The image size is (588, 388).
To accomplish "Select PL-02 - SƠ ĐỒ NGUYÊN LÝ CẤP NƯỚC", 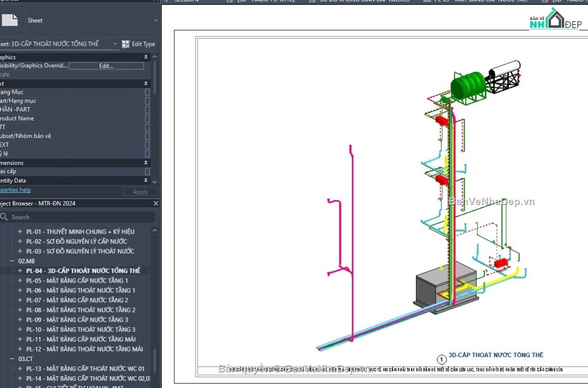I will click(77, 241).
